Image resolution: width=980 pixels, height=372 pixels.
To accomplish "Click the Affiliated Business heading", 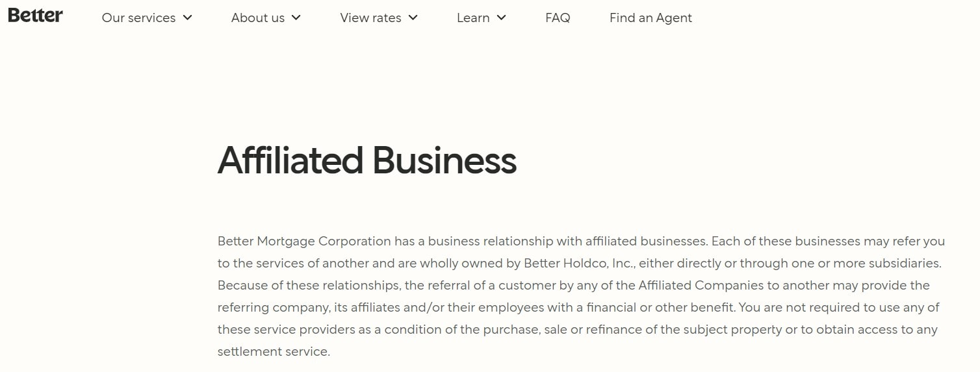I will (367, 160).
